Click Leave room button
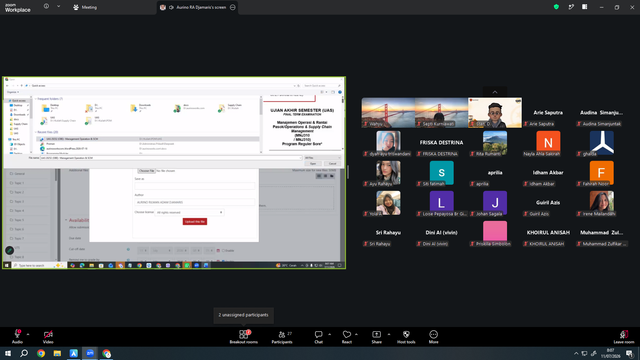Screen dimensions: 640x360 click(624, 337)
